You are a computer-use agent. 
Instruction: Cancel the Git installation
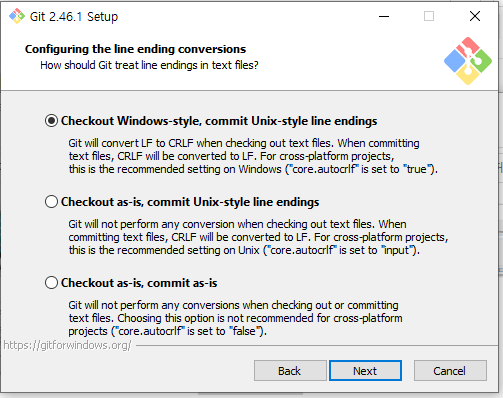tap(450, 371)
